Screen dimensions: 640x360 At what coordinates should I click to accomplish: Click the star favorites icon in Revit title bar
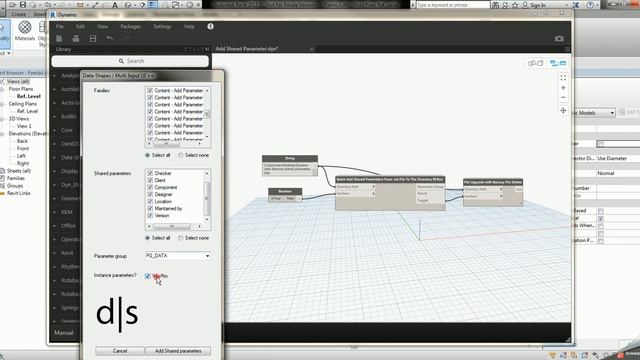pos(515,5)
